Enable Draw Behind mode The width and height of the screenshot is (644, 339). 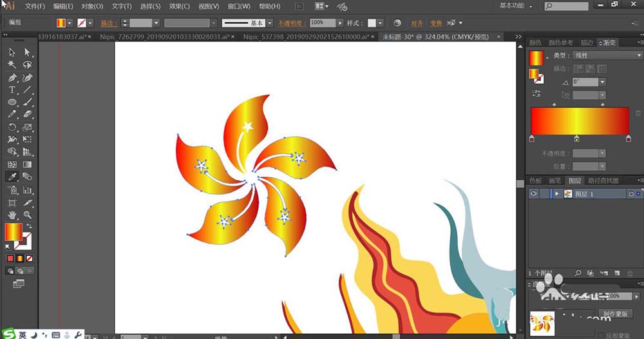tap(20, 271)
